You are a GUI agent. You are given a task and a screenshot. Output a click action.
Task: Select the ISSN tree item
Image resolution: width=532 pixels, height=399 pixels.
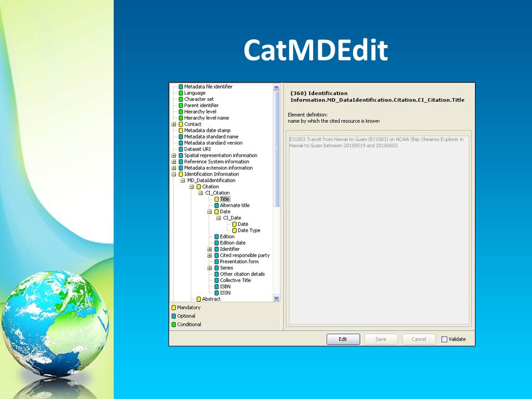click(225, 293)
